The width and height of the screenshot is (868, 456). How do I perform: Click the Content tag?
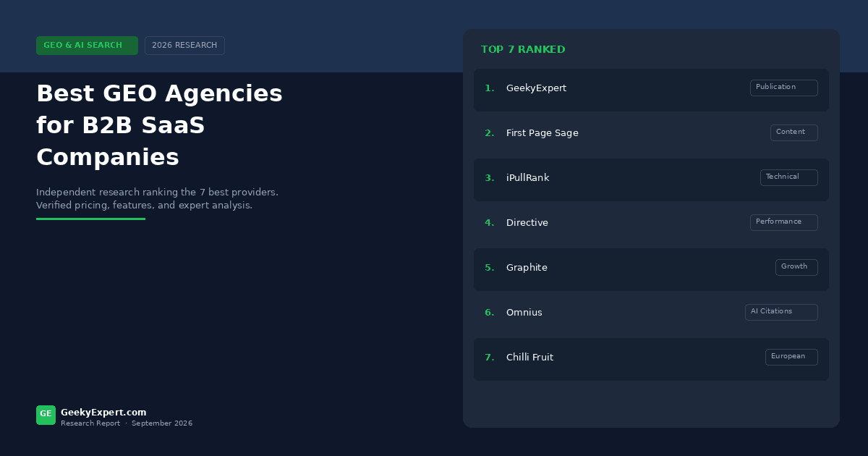tap(794, 132)
